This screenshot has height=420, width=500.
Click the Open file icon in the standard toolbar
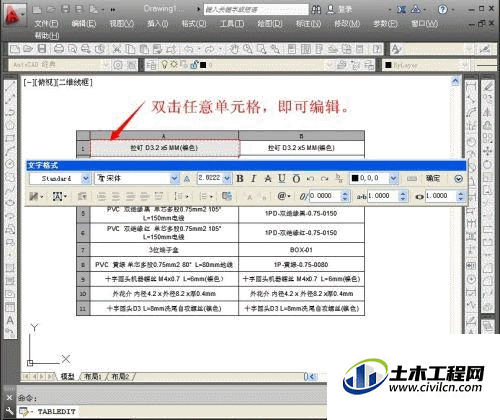[x=28, y=49]
